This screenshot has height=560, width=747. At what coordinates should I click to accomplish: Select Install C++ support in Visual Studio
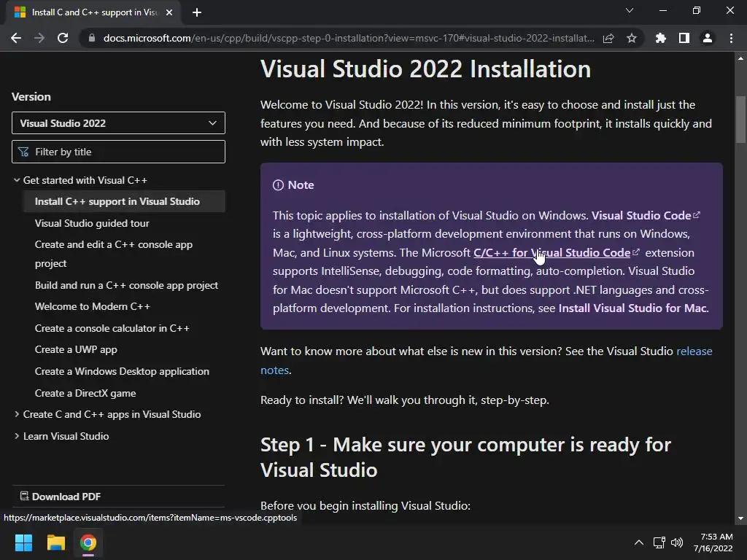click(x=124, y=201)
